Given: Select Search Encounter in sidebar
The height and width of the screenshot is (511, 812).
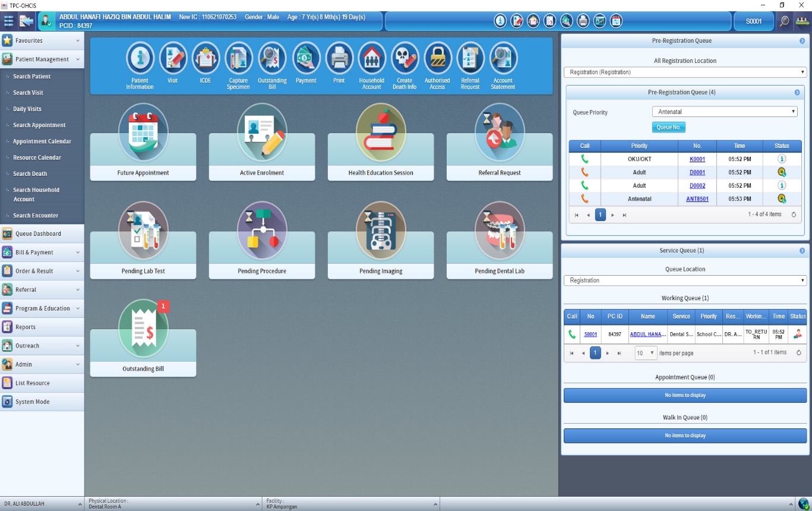Looking at the screenshot, I should 36,216.
